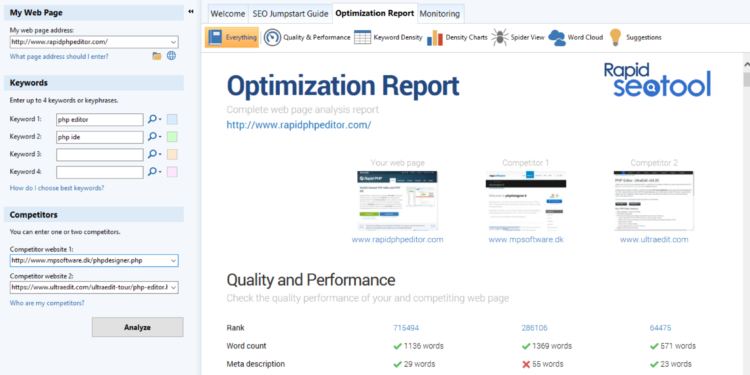Viewport: 750px width, 375px height.
Task: Open Spider View
Action: pyautogui.click(x=518, y=37)
